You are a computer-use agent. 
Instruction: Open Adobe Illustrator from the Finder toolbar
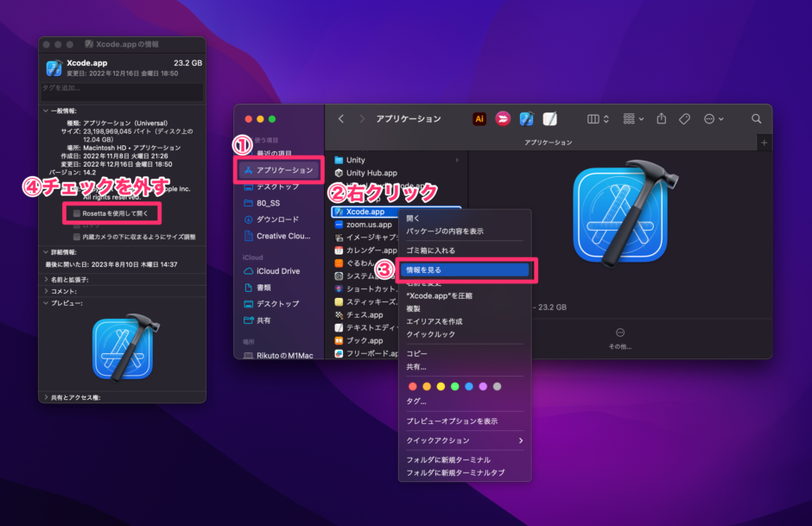coord(479,119)
